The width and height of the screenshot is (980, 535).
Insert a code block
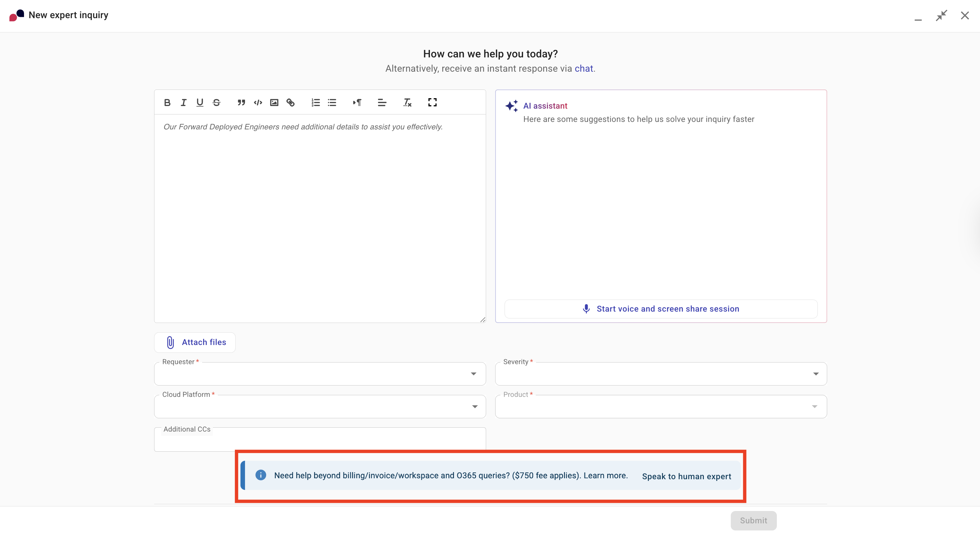point(258,102)
